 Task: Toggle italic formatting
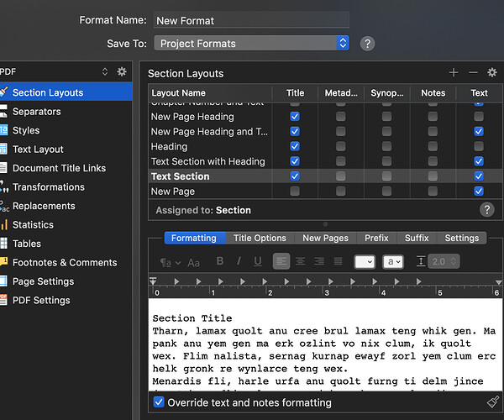239,261
